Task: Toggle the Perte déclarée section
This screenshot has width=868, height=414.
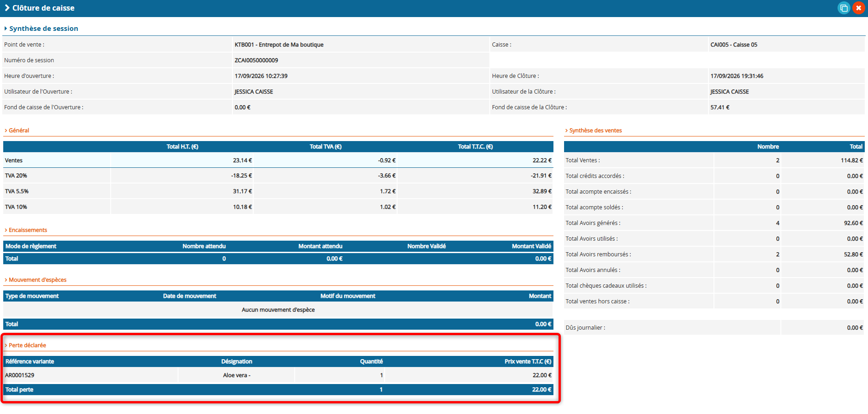Action: click(25, 345)
